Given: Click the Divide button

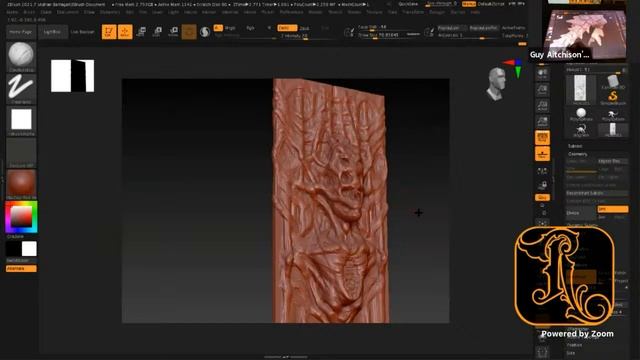Looking at the screenshot, I should 581,213.
